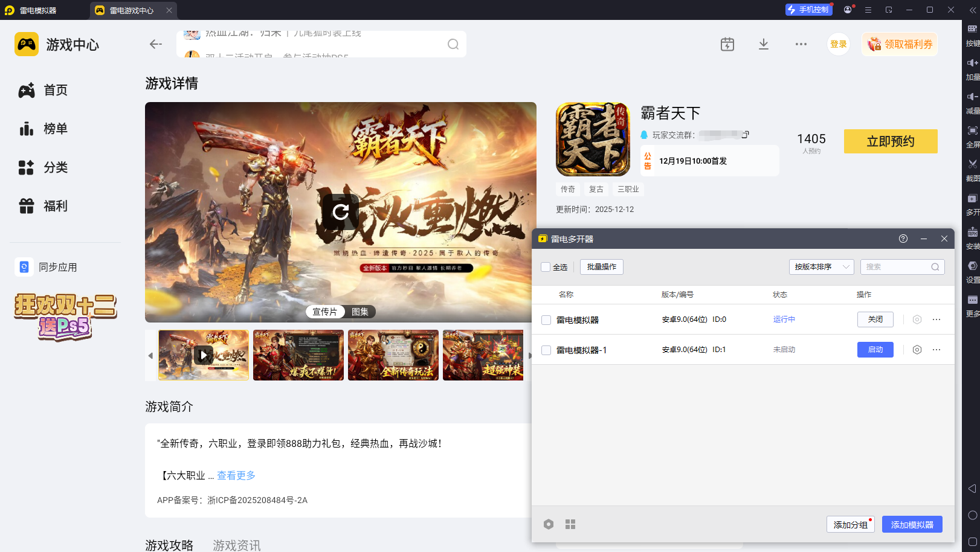Click the search magnifier in the game center
The width and height of the screenshot is (980, 552).
453,44
